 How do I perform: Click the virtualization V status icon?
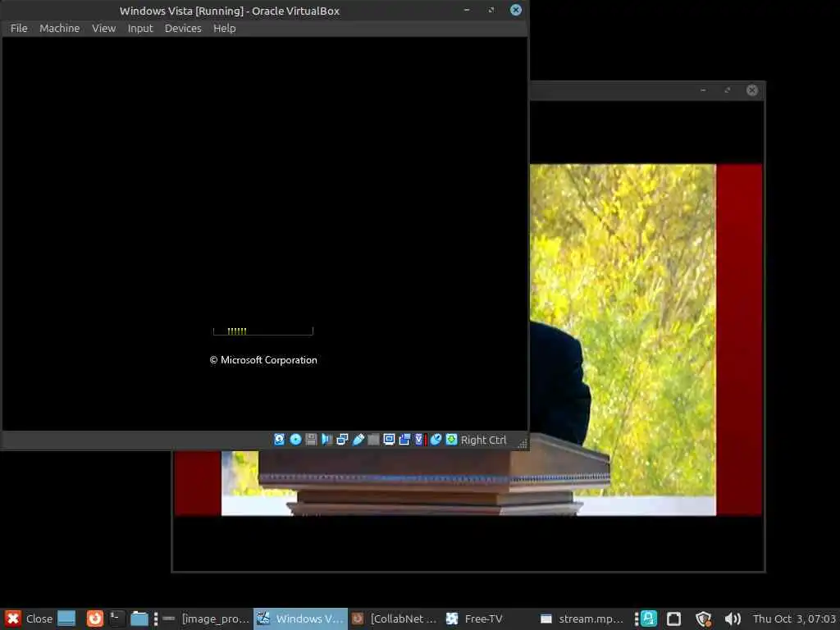[x=421, y=440]
